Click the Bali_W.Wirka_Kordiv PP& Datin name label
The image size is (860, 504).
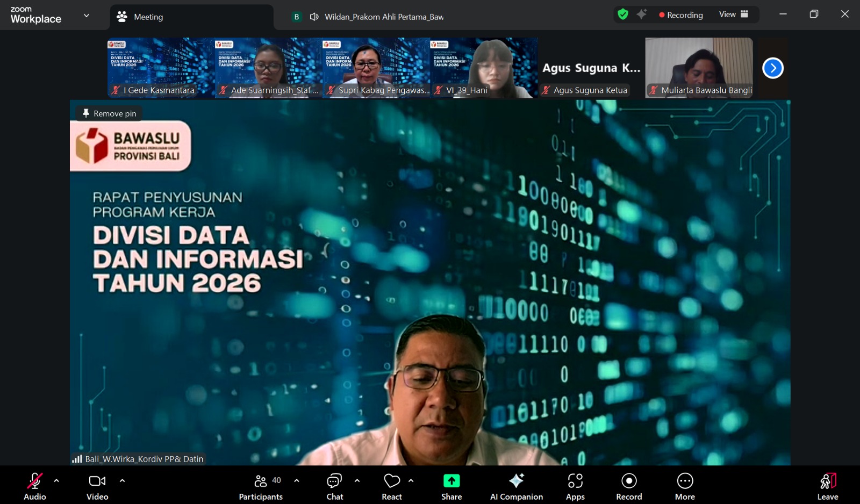[144, 459]
